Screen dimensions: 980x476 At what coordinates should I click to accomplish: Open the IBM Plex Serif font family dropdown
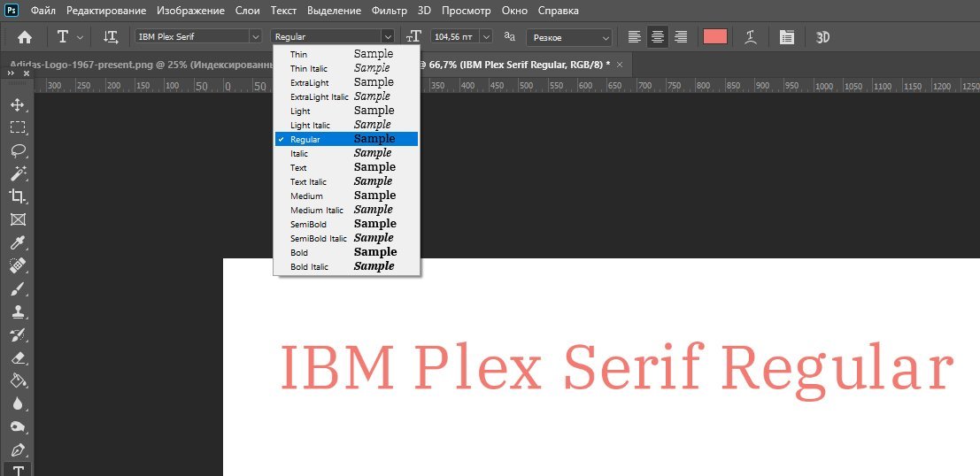pyautogui.click(x=255, y=37)
